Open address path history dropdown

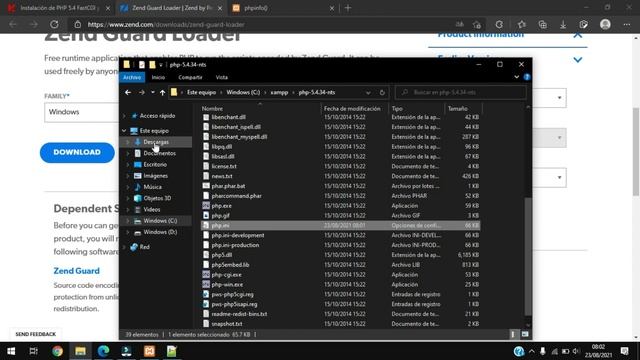click(x=368, y=93)
